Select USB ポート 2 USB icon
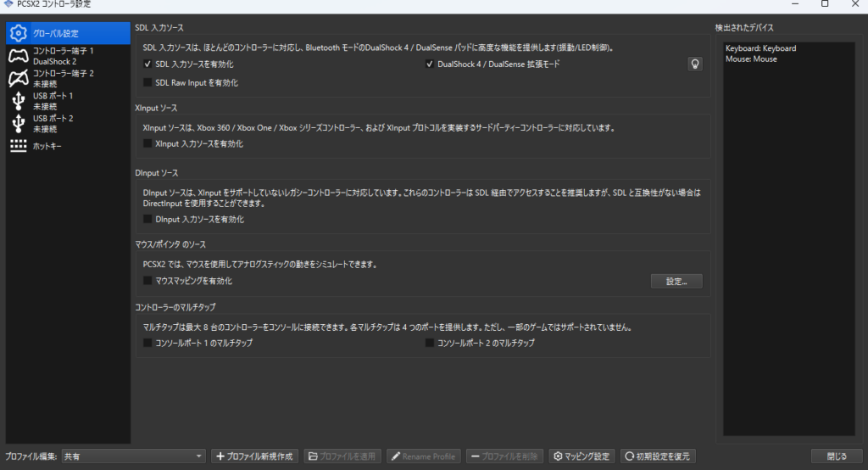Screen dimensions: 868x470 [19, 124]
